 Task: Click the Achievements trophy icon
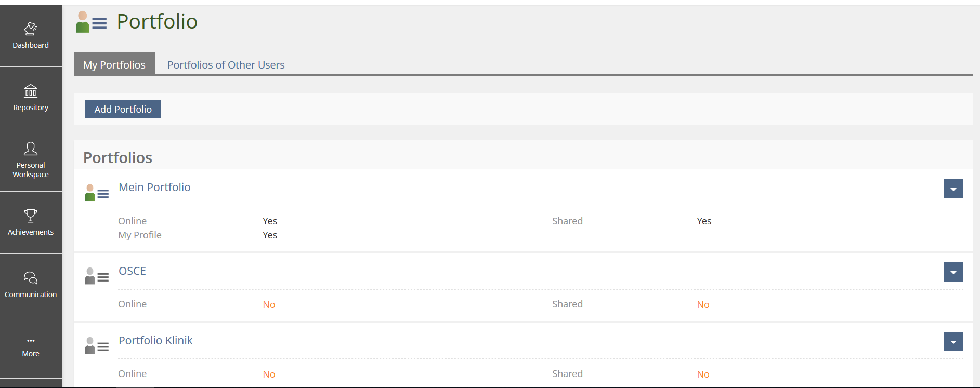coord(31,216)
